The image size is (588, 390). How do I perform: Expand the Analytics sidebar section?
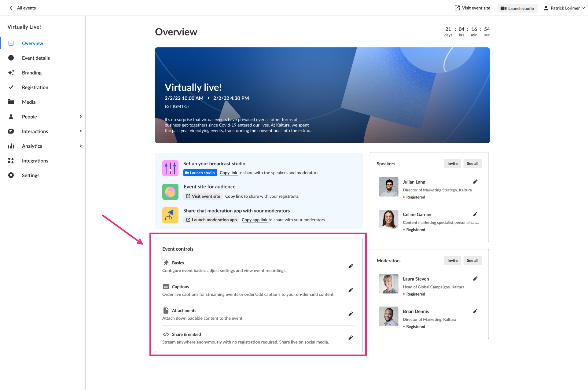coord(81,146)
